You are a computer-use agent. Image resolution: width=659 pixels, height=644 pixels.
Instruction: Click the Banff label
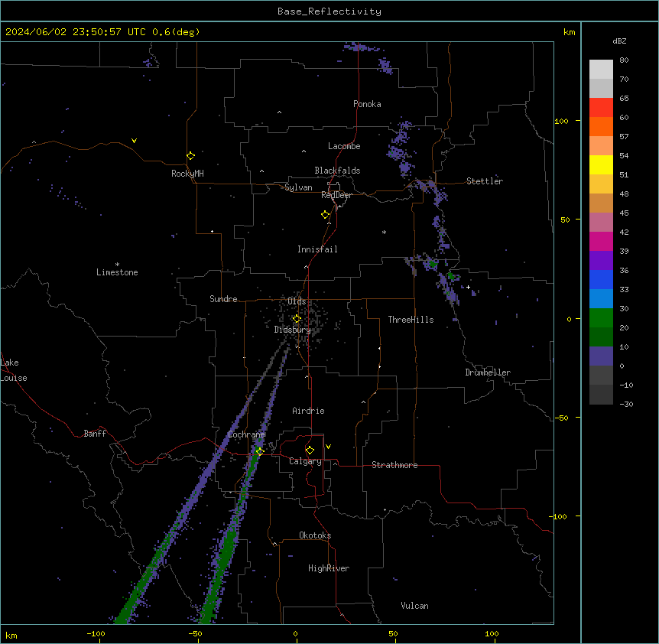point(95,434)
